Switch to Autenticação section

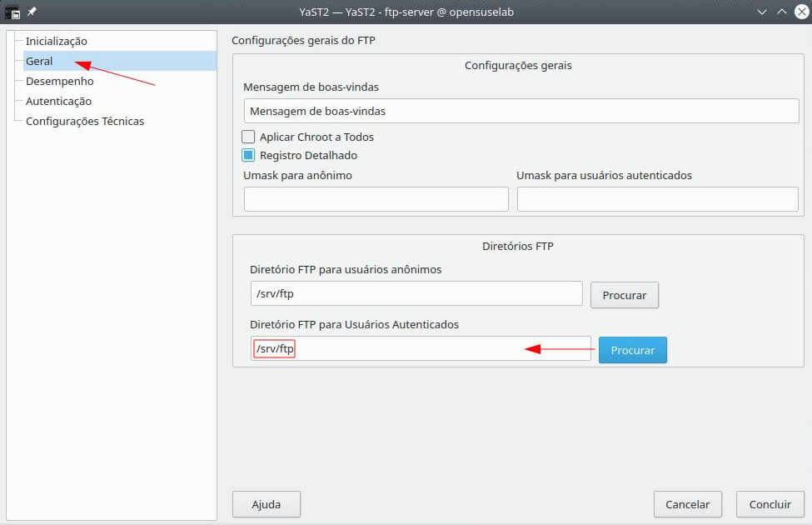[58, 101]
